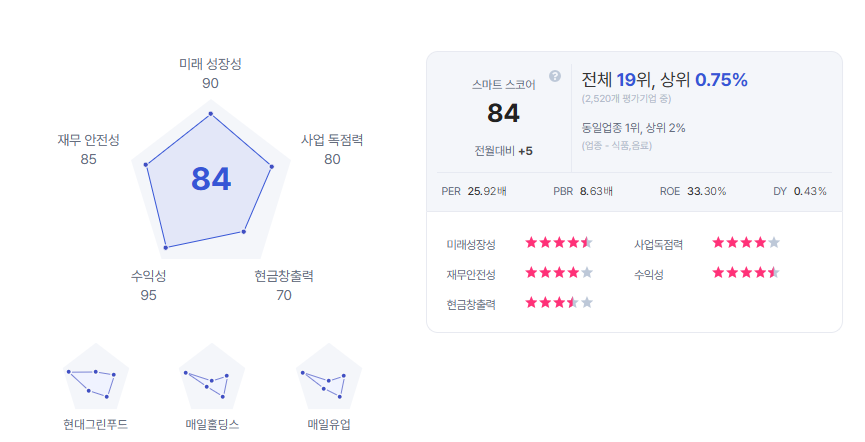Click the 수익성 95 chart label
Image resolution: width=865 pixels, height=442 pixels.
[x=148, y=285]
